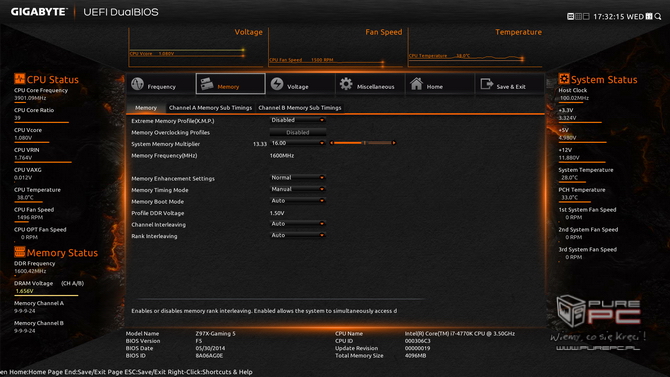This screenshot has height=377, width=670.
Task: Click the left arrow on the multiplier slider
Action: pyautogui.click(x=332, y=143)
